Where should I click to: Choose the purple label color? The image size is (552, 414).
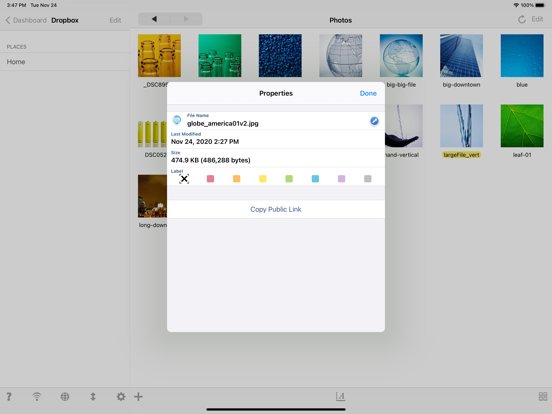pyautogui.click(x=341, y=179)
